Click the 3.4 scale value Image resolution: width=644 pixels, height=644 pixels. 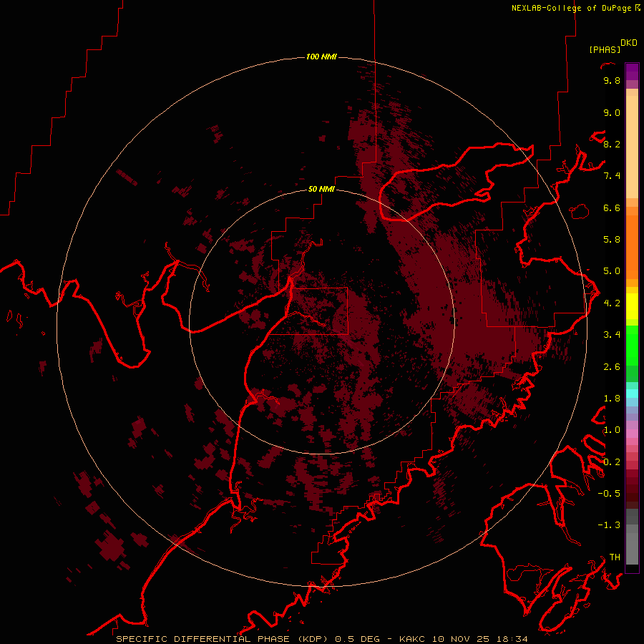[x=612, y=335]
